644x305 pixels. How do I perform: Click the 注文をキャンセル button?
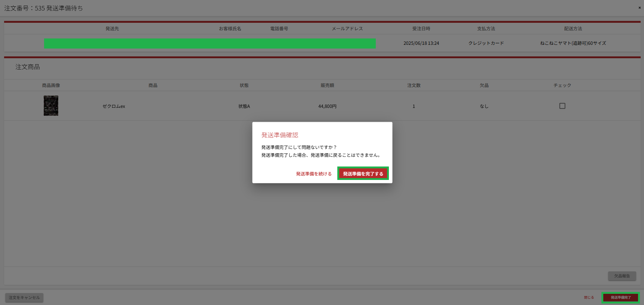[x=24, y=298]
